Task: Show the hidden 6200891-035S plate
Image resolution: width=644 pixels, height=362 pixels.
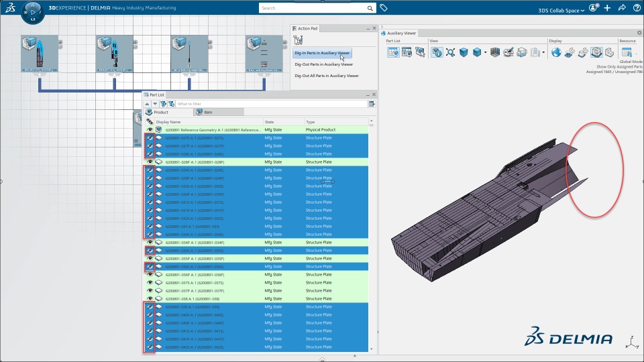Action: point(150,250)
